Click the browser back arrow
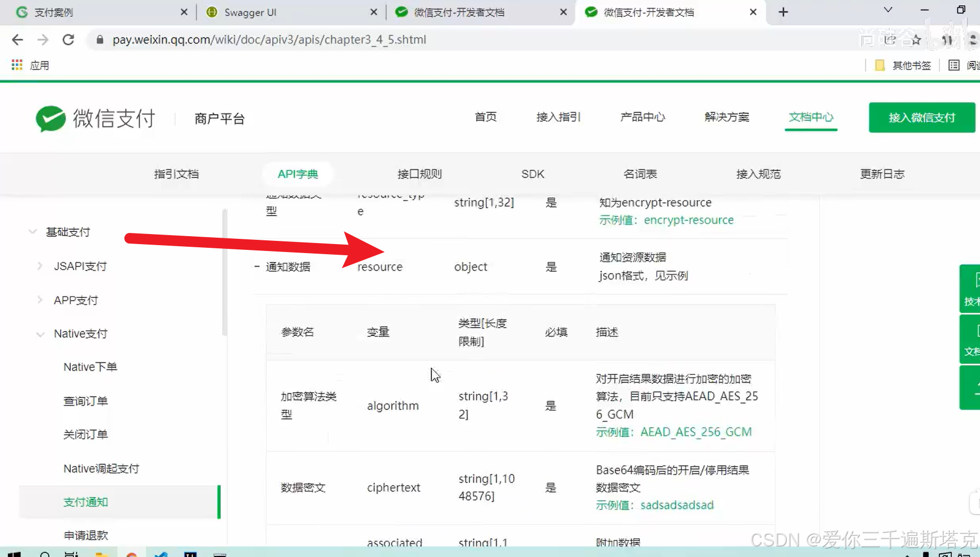This screenshot has width=980, height=557. 17,40
